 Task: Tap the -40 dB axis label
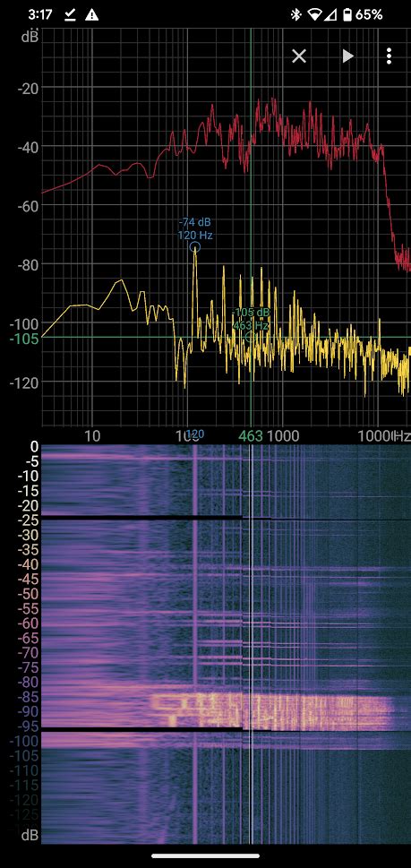point(28,147)
